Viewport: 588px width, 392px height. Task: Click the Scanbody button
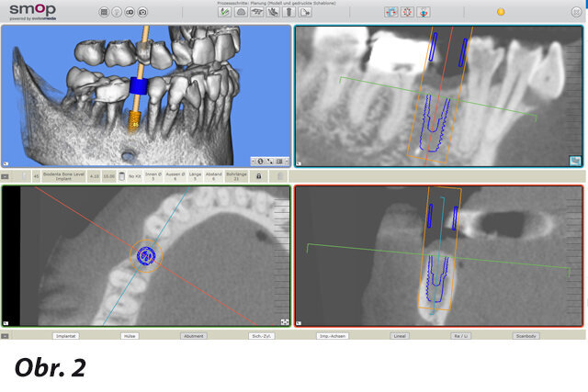[526, 336]
